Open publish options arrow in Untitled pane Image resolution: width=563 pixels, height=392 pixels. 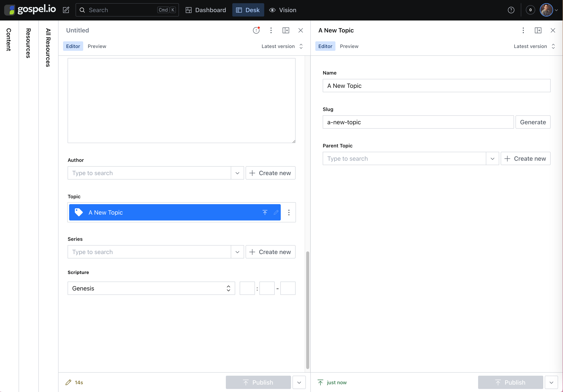(x=299, y=383)
